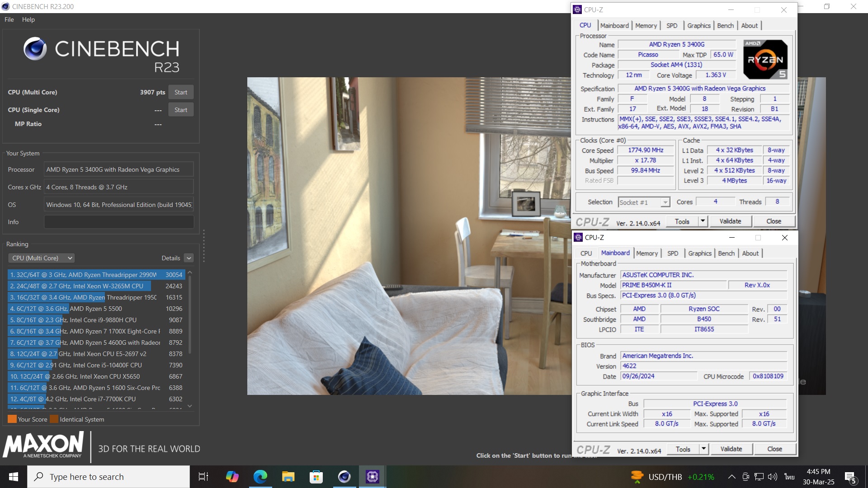Select AMD Ryzen 5 5500 ranking row
The height and width of the screenshot is (488, 868).
(96, 309)
